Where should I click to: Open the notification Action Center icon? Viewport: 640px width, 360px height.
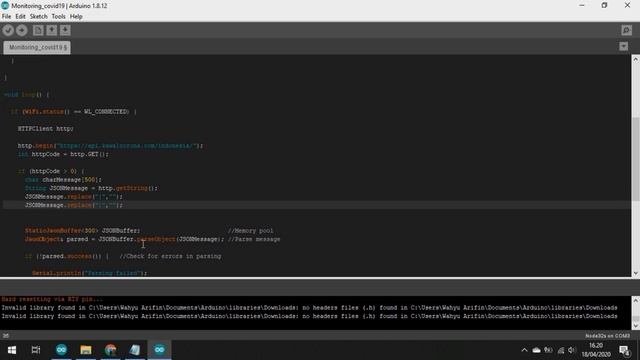point(624,350)
